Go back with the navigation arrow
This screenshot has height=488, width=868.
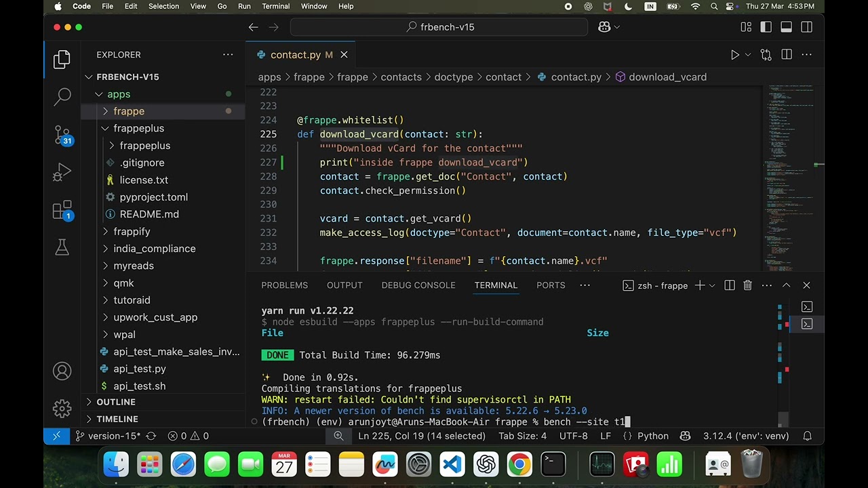253,27
